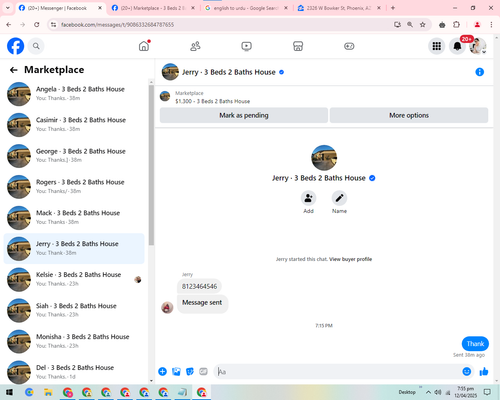Open the Monisha - 3 Beds 2 Baths House chat

coord(74,341)
